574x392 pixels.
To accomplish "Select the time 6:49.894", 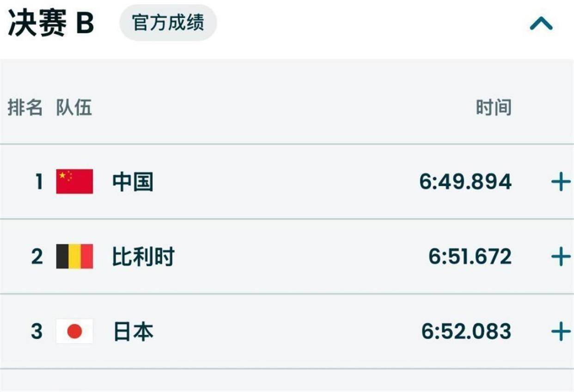I will pos(465,182).
